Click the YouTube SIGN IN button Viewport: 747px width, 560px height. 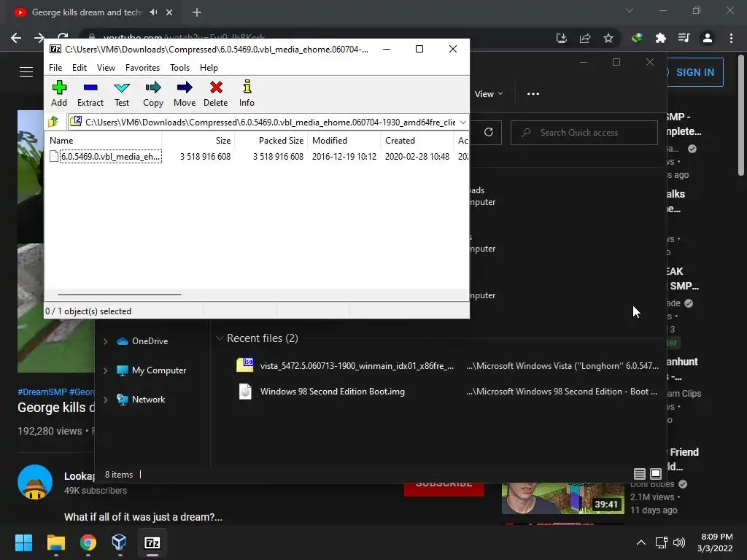(x=694, y=72)
